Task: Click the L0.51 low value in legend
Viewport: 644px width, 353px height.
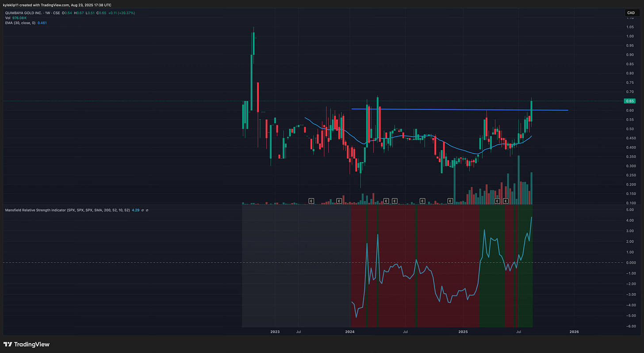Action: 91,13
